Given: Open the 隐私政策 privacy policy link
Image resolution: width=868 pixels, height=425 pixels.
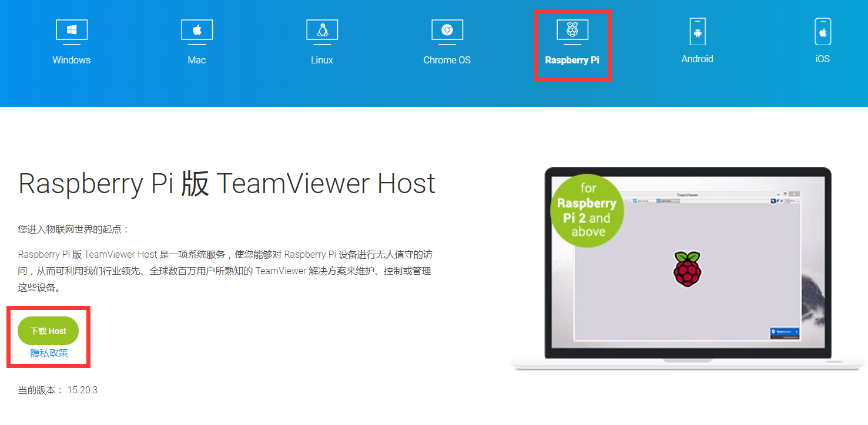Looking at the screenshot, I should [49, 353].
